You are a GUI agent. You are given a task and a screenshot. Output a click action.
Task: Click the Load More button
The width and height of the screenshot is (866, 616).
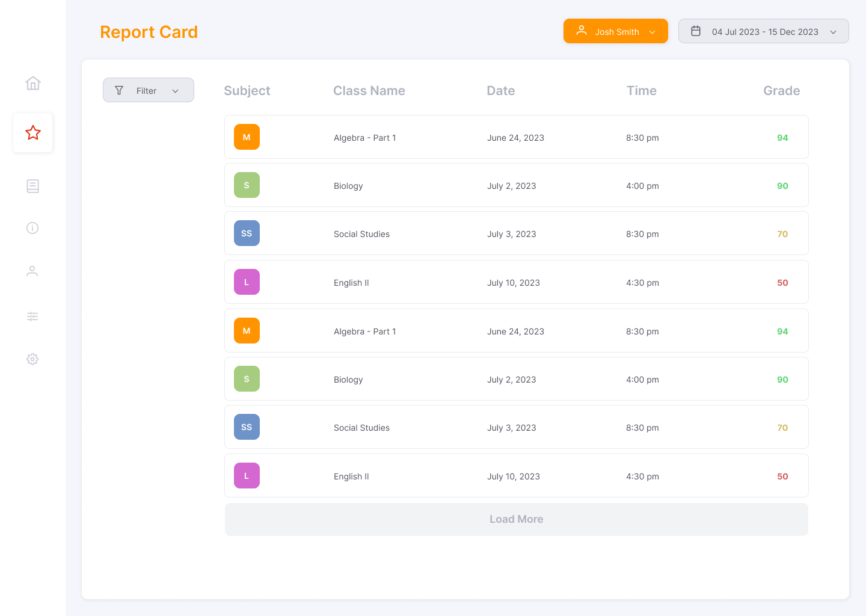coord(516,519)
